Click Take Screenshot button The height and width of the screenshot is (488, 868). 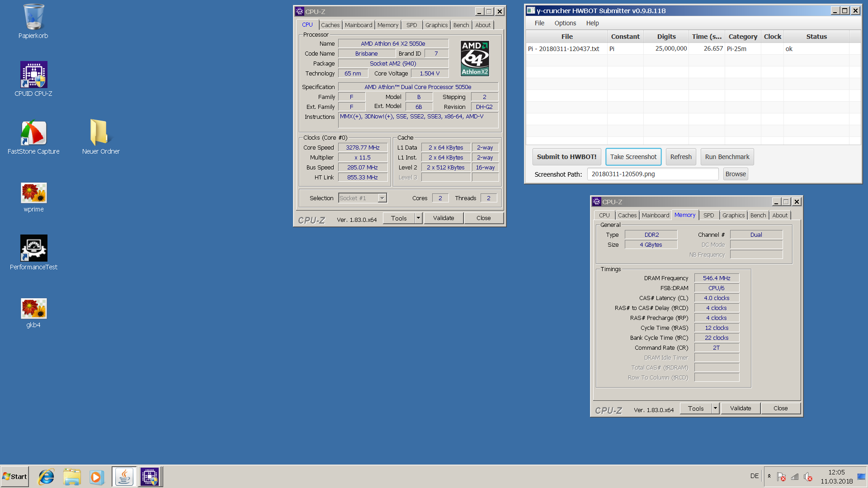click(x=633, y=157)
